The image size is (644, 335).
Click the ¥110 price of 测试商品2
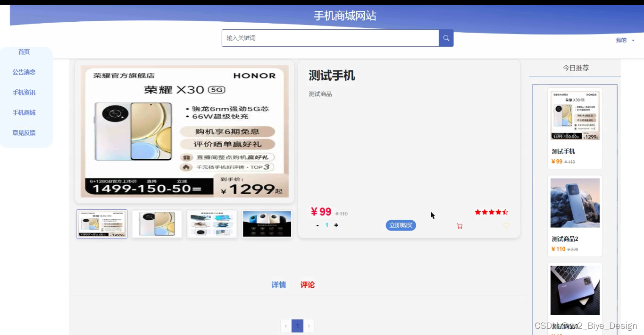tap(558, 249)
